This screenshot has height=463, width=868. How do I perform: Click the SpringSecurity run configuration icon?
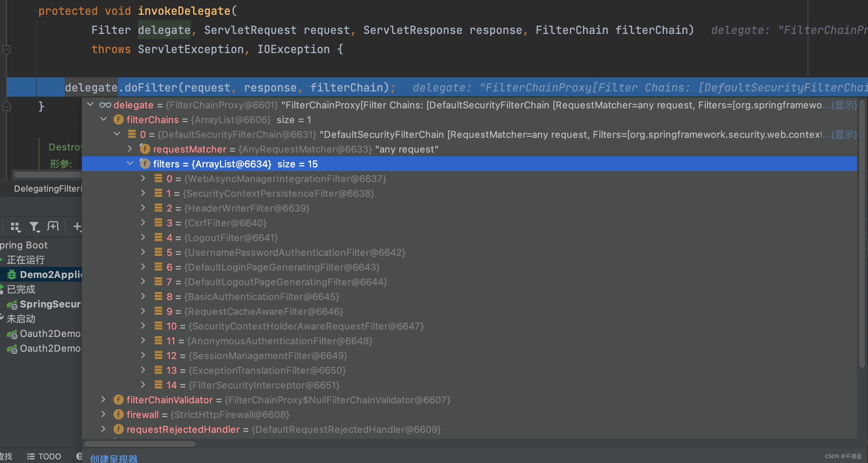pos(12,304)
